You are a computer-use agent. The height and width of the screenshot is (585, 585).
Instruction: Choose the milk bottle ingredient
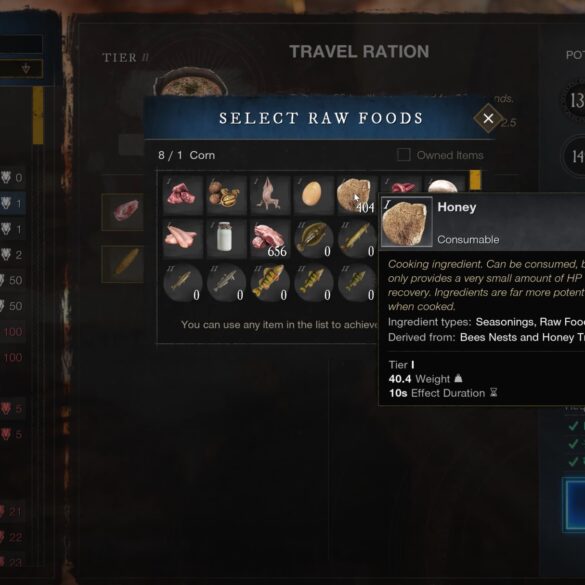pyautogui.click(x=225, y=239)
